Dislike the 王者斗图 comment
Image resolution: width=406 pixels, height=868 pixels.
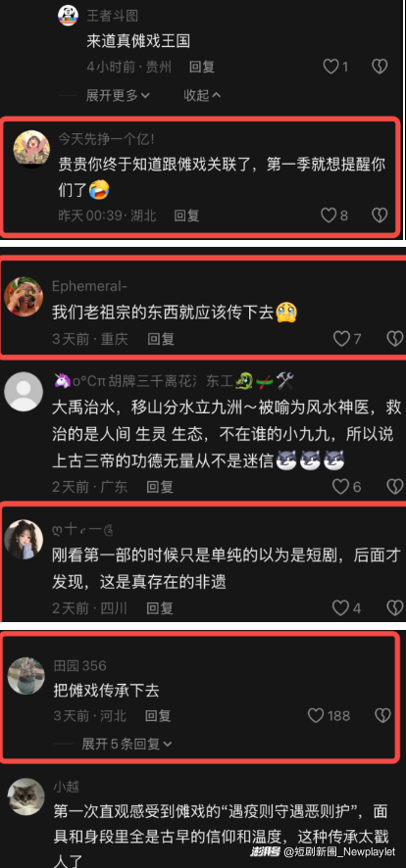coord(379,67)
